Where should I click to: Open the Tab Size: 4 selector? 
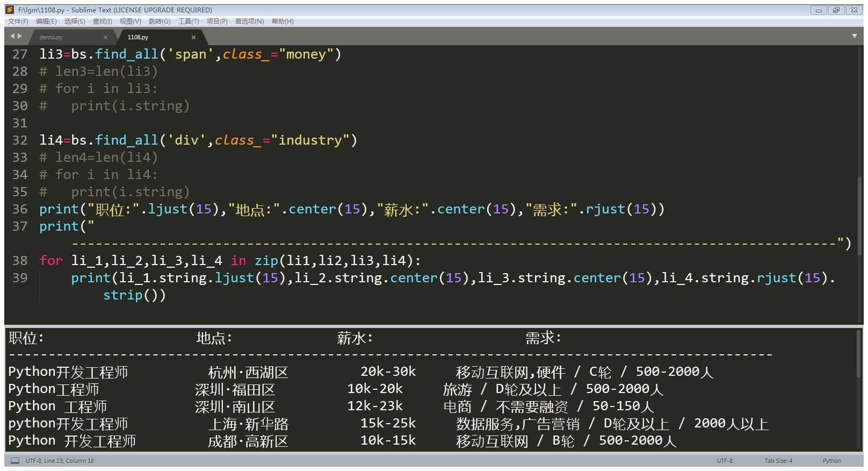[x=778, y=461]
